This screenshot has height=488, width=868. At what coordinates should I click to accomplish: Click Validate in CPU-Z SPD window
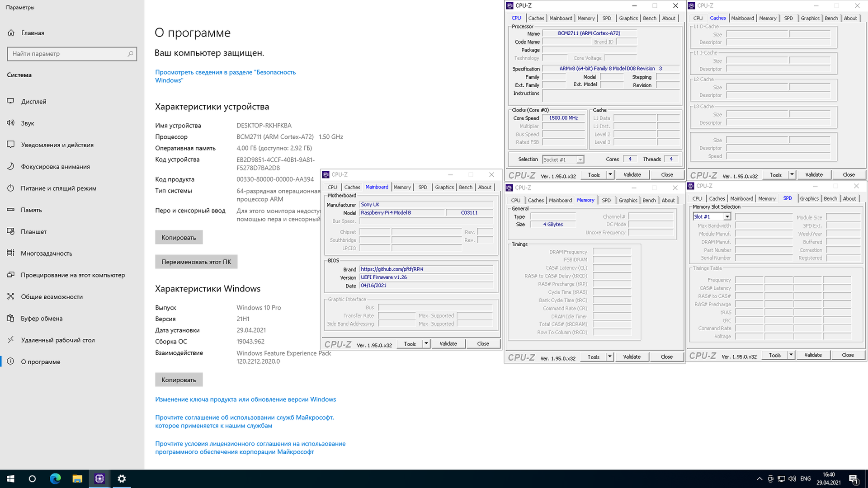(x=813, y=355)
